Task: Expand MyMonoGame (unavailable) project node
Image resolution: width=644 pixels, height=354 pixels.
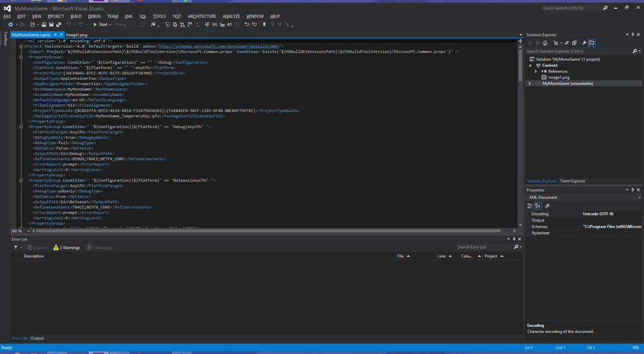Action: click(530, 84)
